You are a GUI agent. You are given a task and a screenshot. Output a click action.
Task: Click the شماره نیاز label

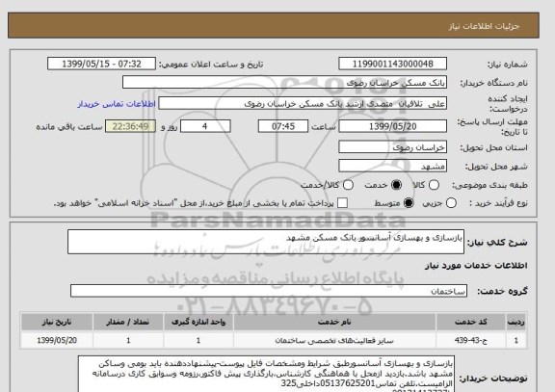click(x=508, y=64)
